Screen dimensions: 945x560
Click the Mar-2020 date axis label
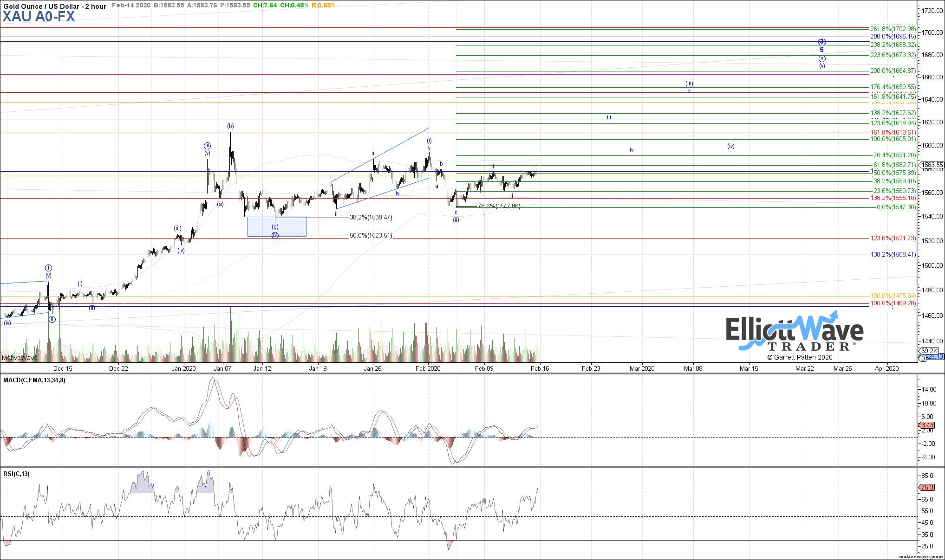coord(642,368)
